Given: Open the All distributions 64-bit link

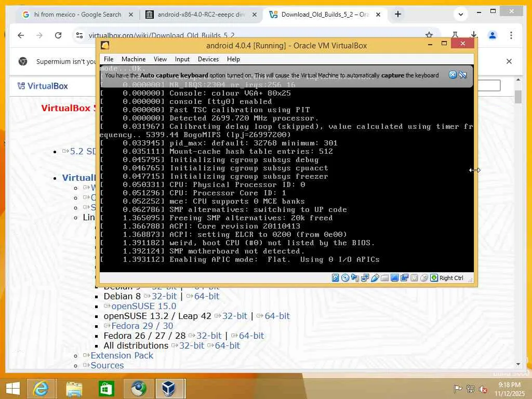Looking at the screenshot, I should (227, 345).
